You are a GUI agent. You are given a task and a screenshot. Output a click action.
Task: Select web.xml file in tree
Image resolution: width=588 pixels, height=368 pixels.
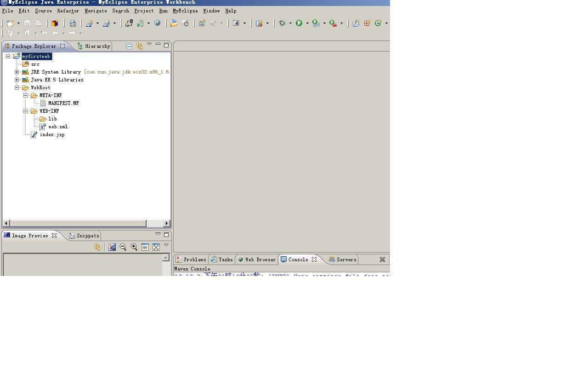(54, 126)
